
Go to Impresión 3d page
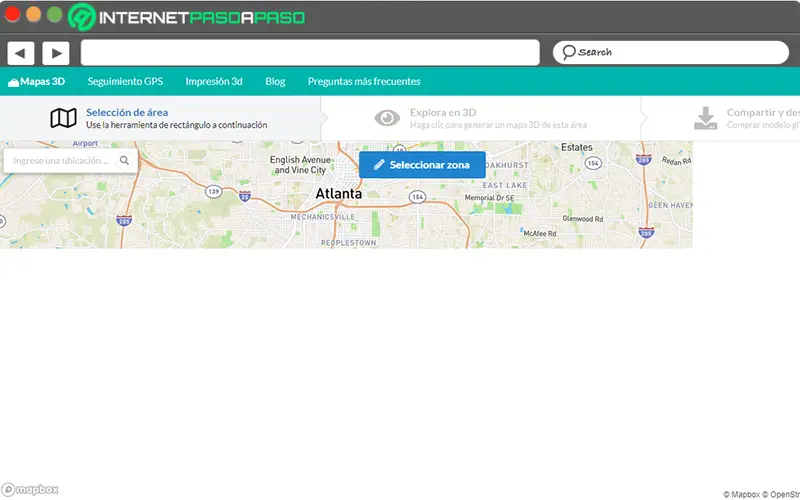tap(214, 82)
